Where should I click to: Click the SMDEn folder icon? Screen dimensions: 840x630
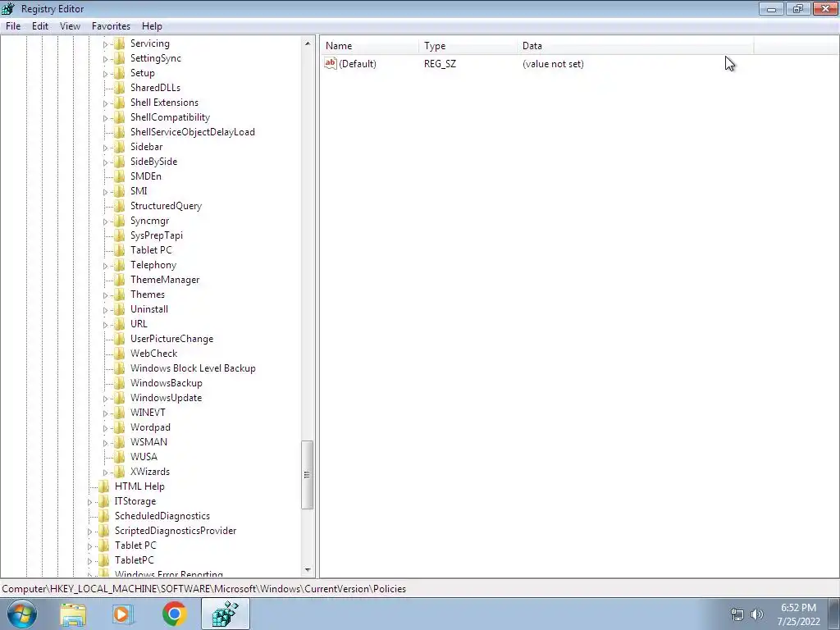(x=120, y=176)
